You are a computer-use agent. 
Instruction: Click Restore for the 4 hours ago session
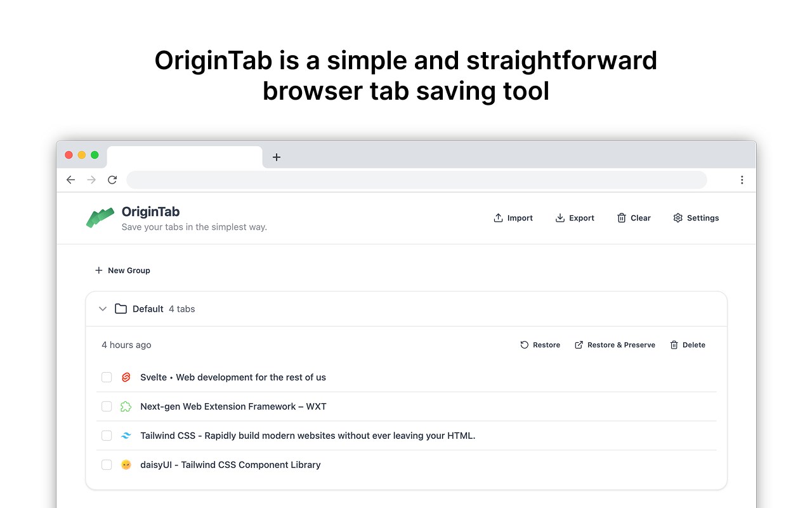(540, 345)
